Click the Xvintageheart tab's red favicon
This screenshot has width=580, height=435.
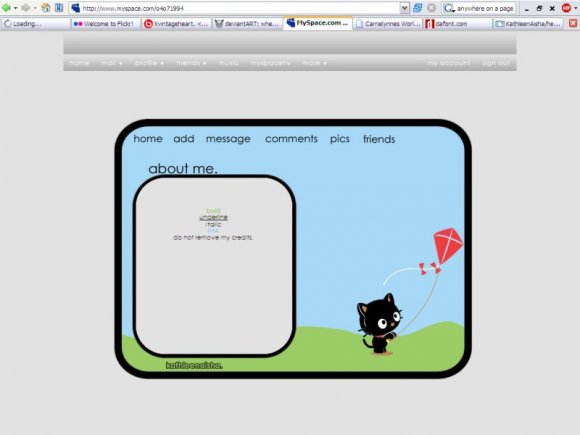[x=148, y=24]
